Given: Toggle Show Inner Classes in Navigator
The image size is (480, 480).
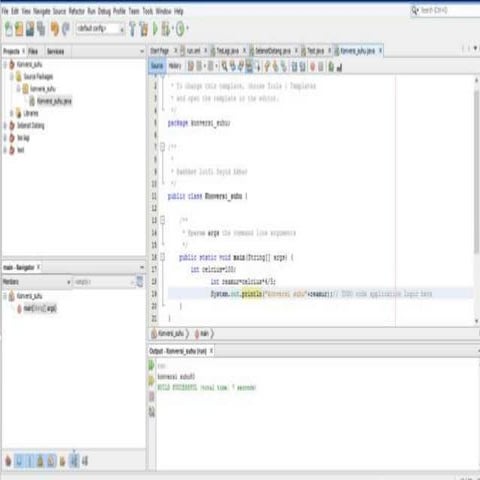Looking at the screenshot, I should pos(51,461).
